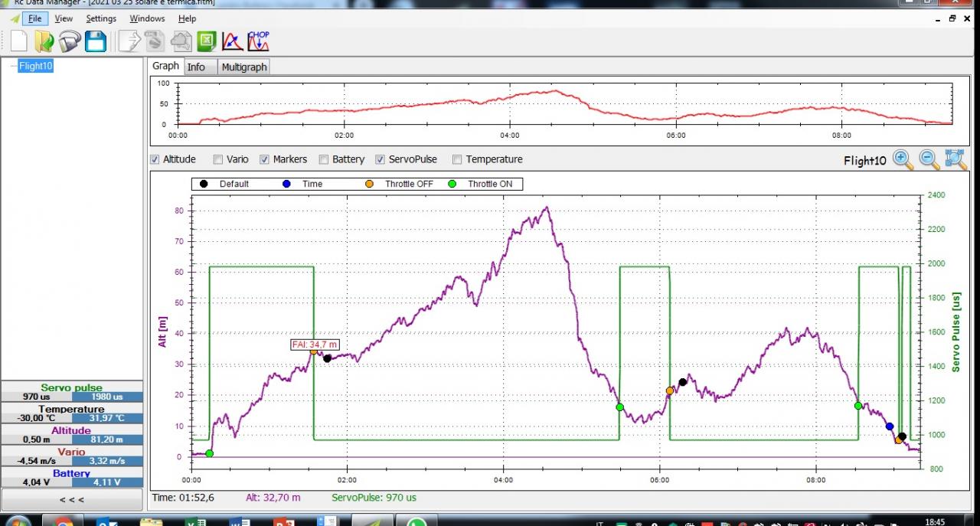Viewport: 980px width, 526px height.
Task: Collapse the side panel with <<< button
Action: tap(71, 499)
